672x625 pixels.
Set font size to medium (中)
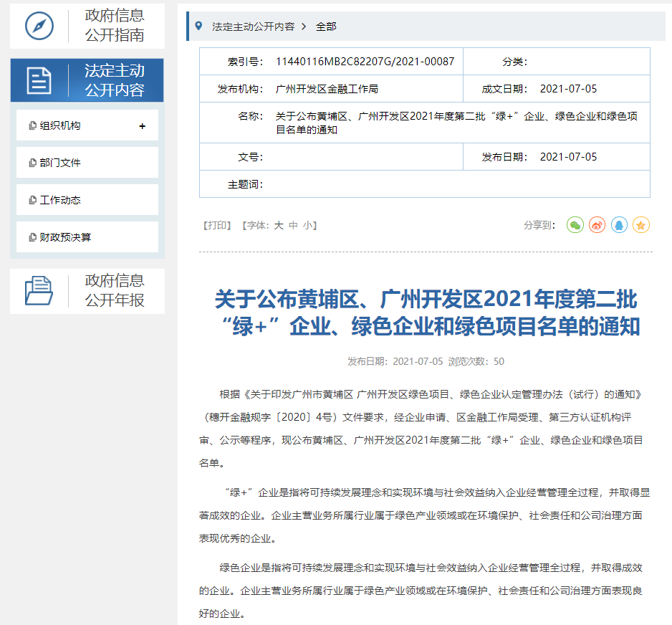293,225
